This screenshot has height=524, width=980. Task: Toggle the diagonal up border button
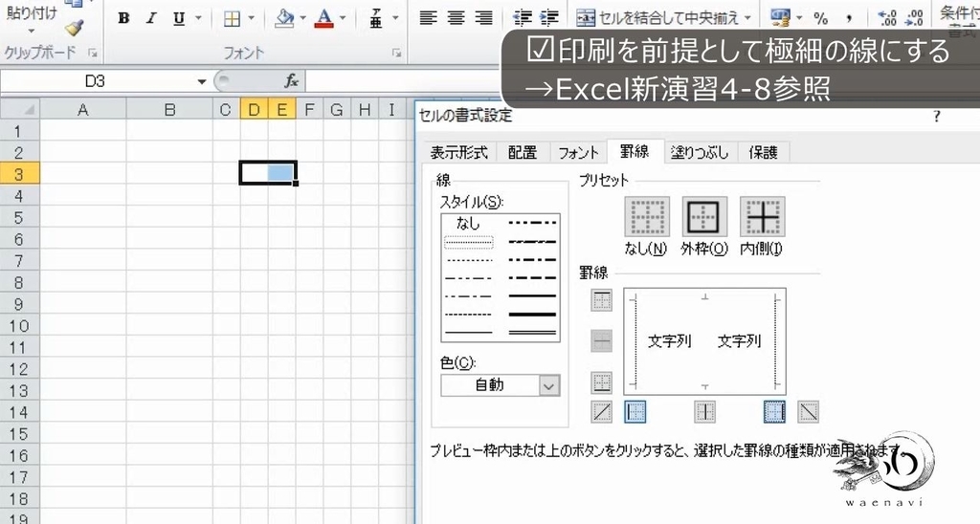click(601, 411)
